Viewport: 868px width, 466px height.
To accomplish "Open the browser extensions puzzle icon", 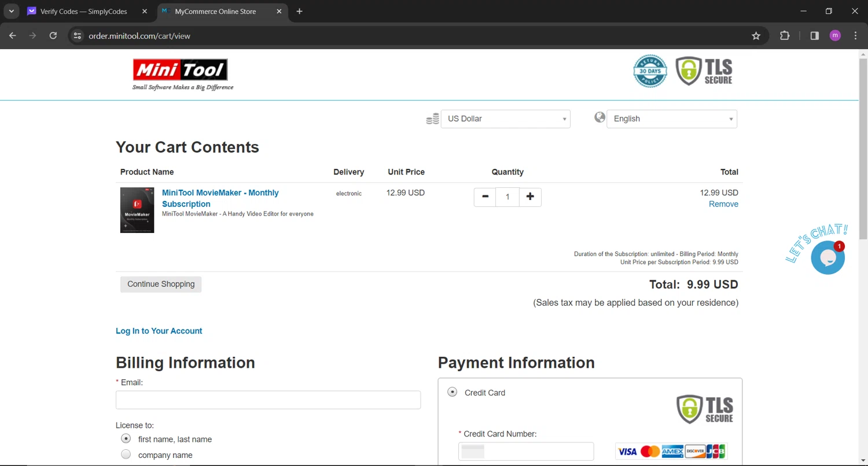I will (785, 36).
